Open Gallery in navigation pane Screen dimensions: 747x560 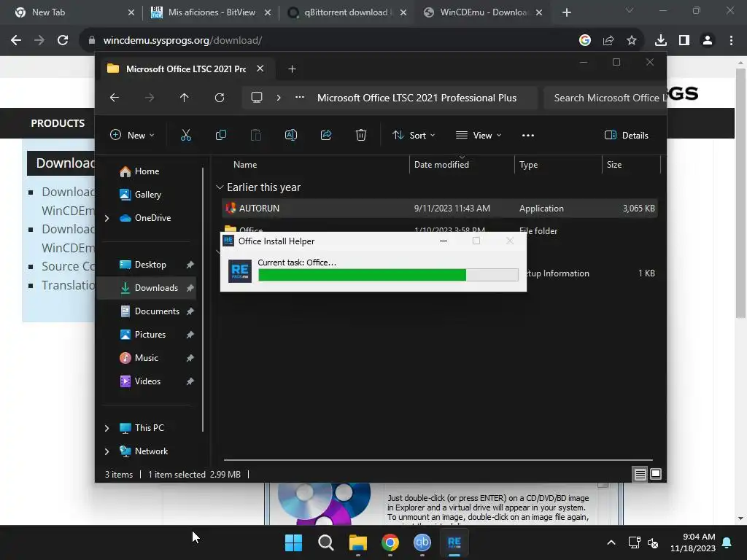coord(147,195)
